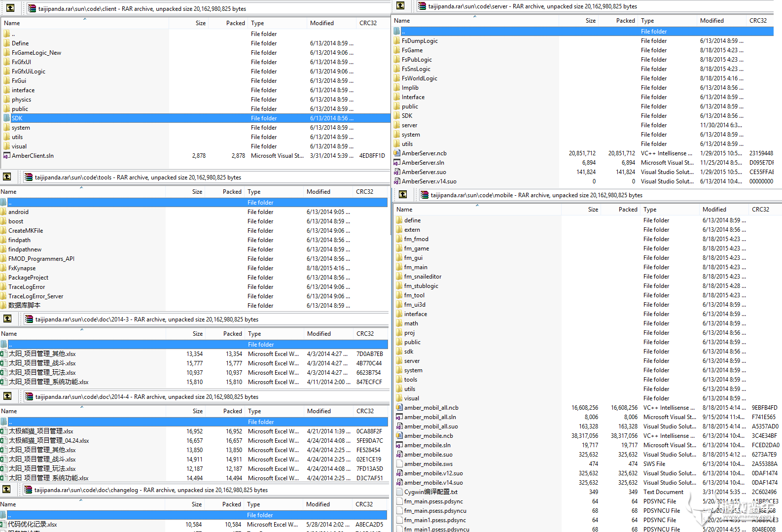Viewport: 782px width, 532px height.
Task: Click the up-one-level button in changelog archive panel
Action: 6,489
